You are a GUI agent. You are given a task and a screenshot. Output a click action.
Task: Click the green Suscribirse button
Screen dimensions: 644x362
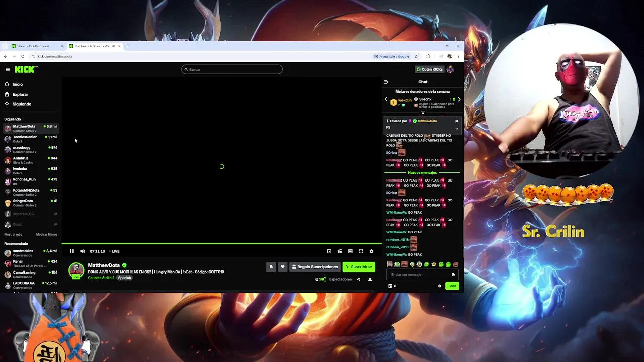click(359, 267)
